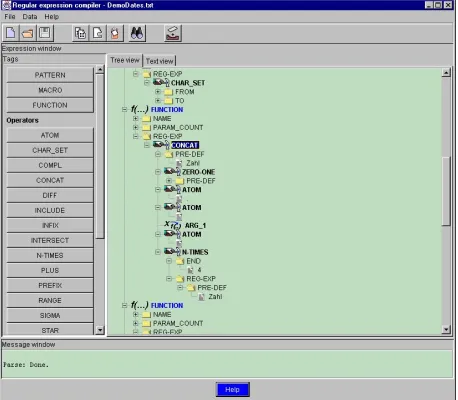Click the f(...) icon of the second FUNCTION node
Viewport: 458px width, 400px height.
click(x=140, y=305)
